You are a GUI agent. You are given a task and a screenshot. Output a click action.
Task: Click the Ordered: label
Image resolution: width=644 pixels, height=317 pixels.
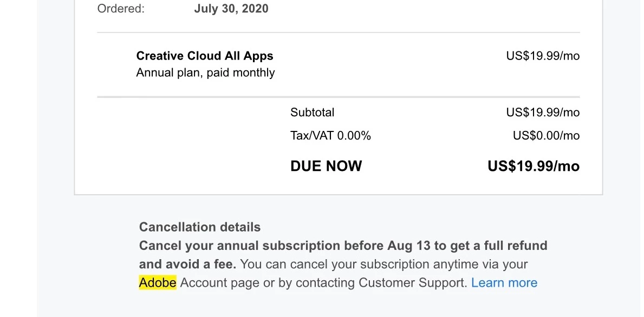(x=121, y=9)
